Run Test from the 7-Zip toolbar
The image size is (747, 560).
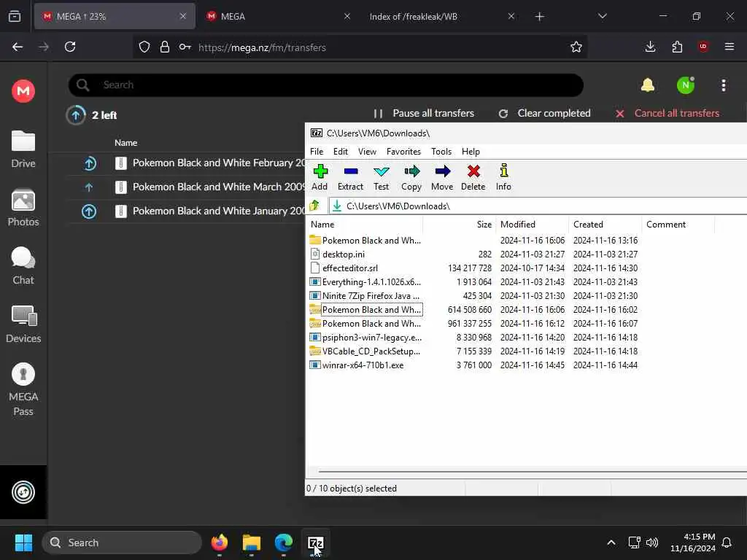point(381,178)
